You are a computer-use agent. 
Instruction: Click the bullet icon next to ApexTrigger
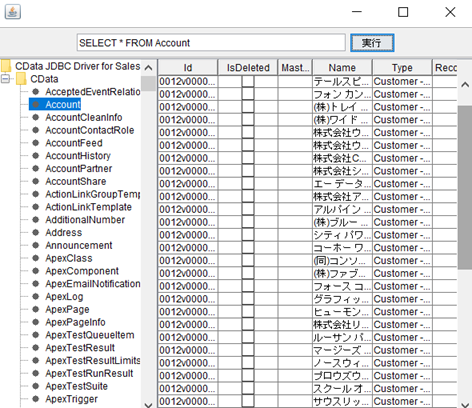tap(36, 399)
